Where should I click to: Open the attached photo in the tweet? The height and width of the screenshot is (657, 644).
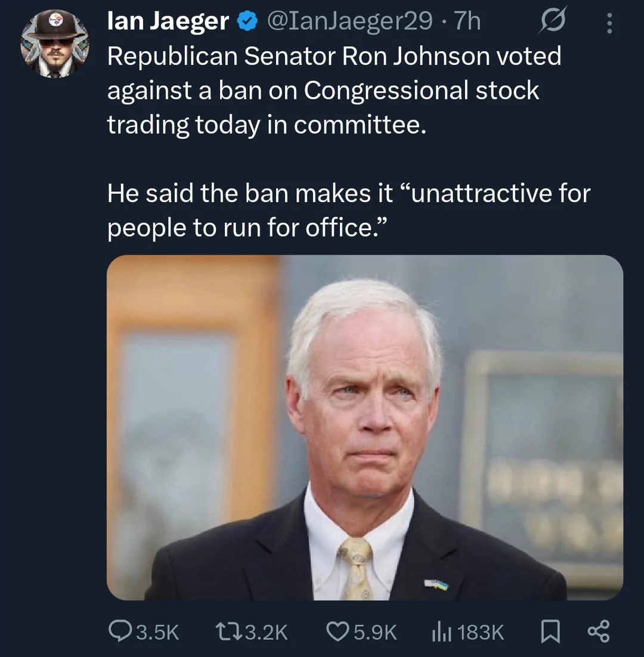pos(364,427)
